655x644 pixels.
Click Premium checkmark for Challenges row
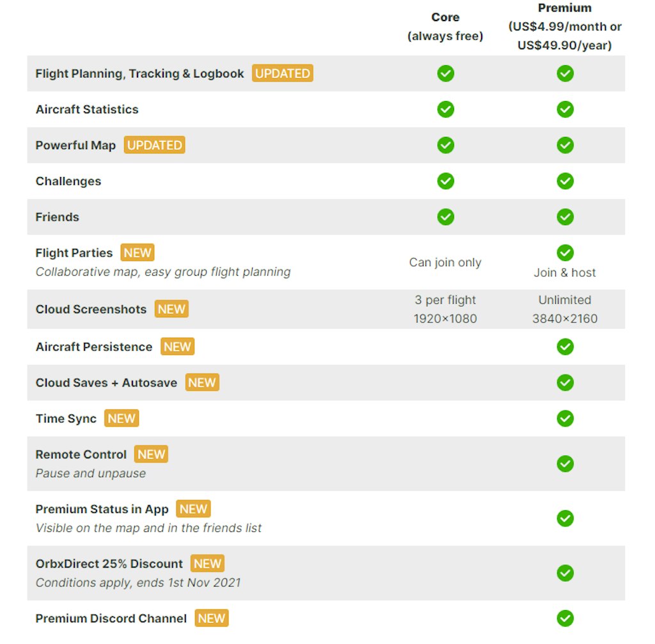(x=565, y=181)
